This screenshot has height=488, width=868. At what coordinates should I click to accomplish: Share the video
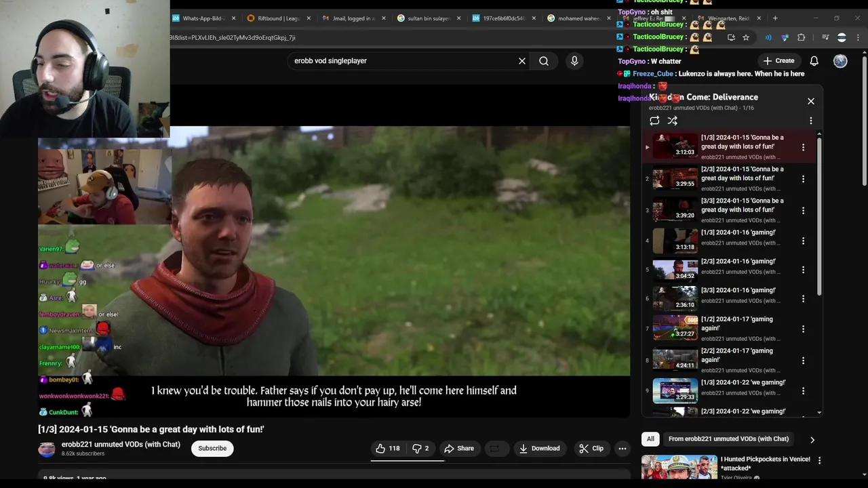point(459,448)
